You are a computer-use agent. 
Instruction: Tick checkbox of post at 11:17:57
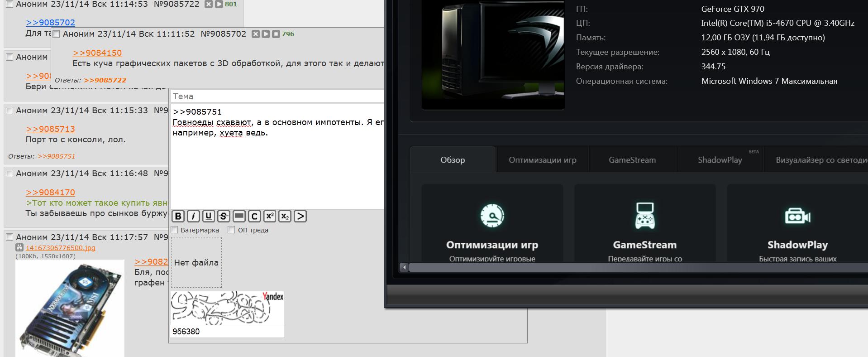pyautogui.click(x=10, y=237)
